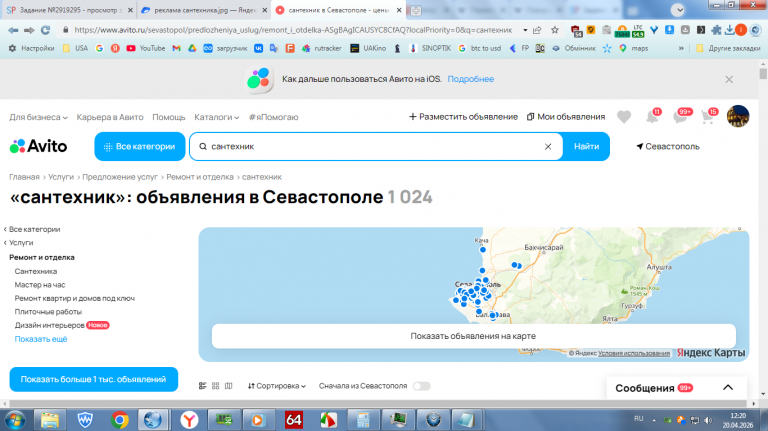The width and height of the screenshot is (768, 431).
Task: Click 'Показать больше 1 тыс. объявлений'
Action: 94,379
